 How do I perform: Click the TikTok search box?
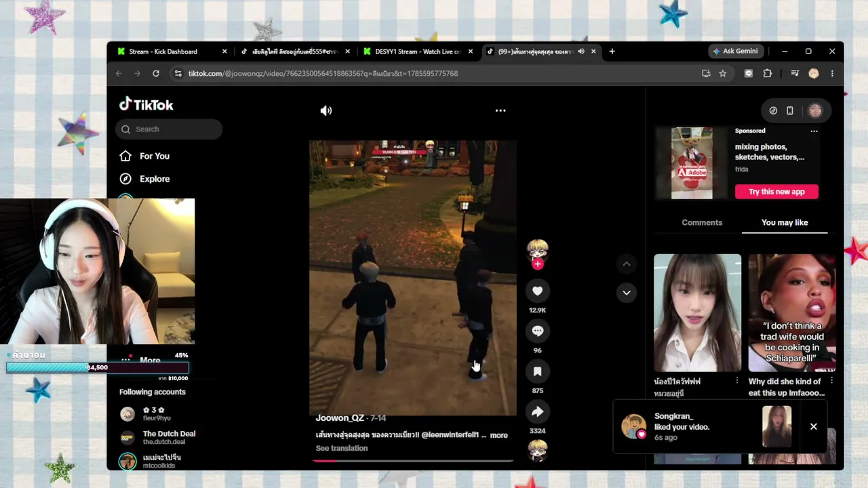click(x=169, y=129)
